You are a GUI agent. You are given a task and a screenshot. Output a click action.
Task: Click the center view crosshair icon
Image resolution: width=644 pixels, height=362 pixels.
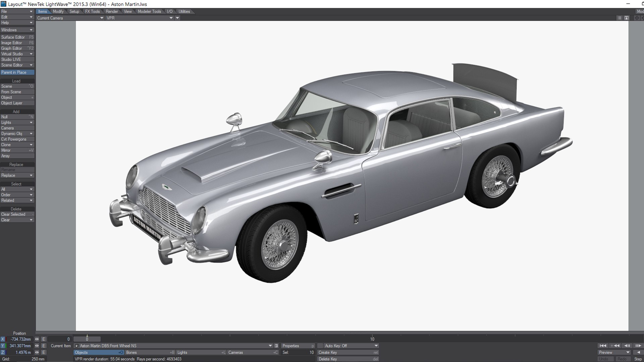637,18
